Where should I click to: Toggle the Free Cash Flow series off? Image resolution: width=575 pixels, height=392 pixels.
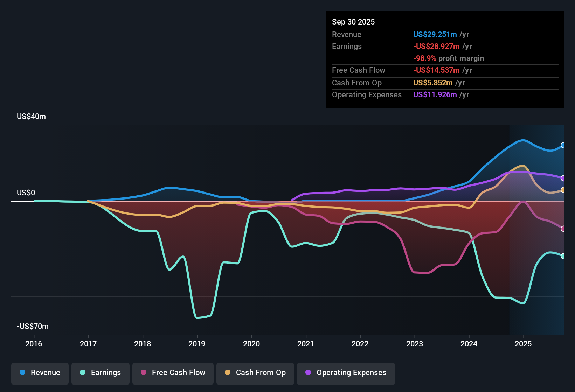(173, 373)
